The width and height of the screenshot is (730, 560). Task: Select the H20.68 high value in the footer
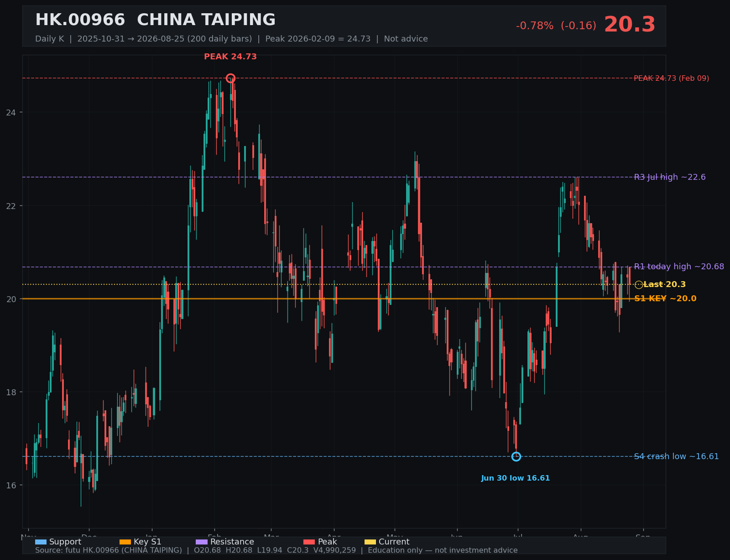(239, 550)
